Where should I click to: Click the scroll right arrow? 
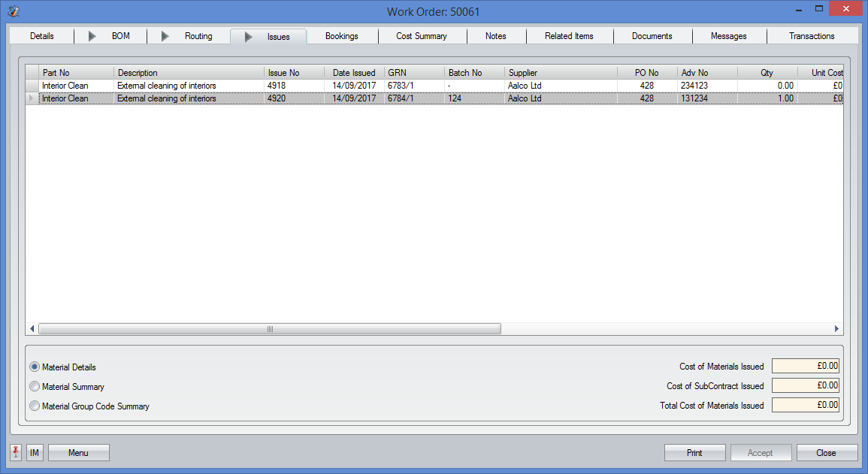[x=836, y=329]
